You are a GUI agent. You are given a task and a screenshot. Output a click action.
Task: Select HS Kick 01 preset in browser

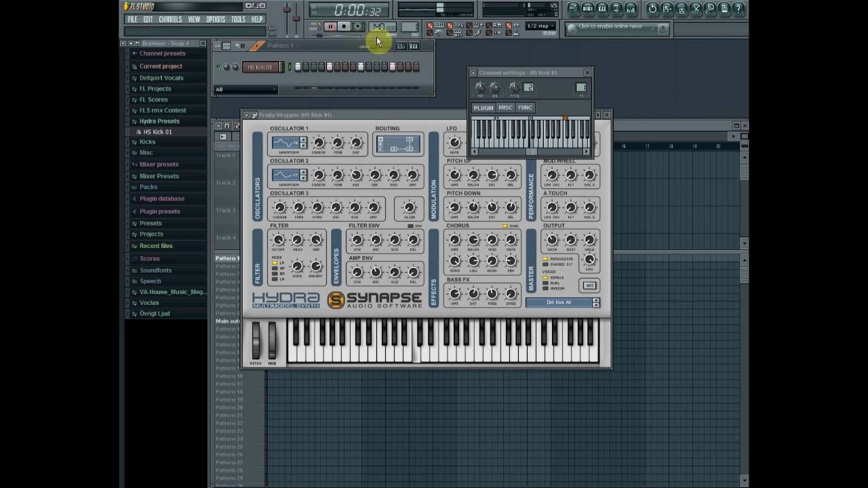[157, 132]
